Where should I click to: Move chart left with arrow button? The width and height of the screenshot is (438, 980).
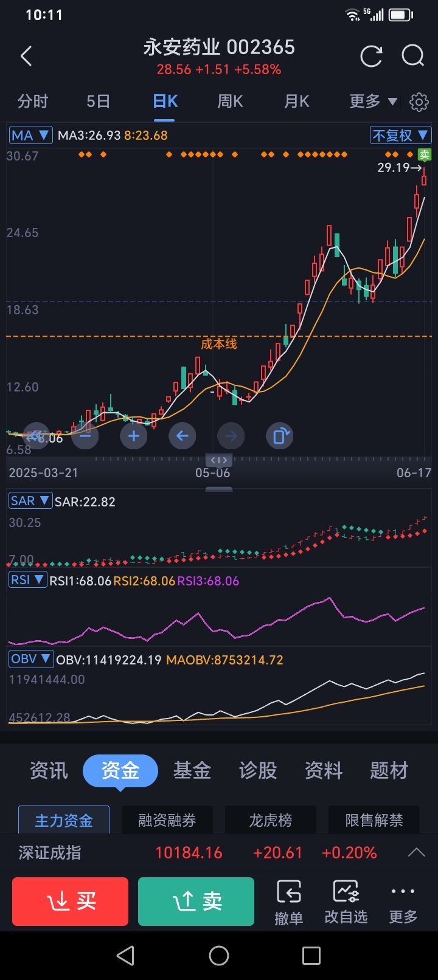pos(182,436)
